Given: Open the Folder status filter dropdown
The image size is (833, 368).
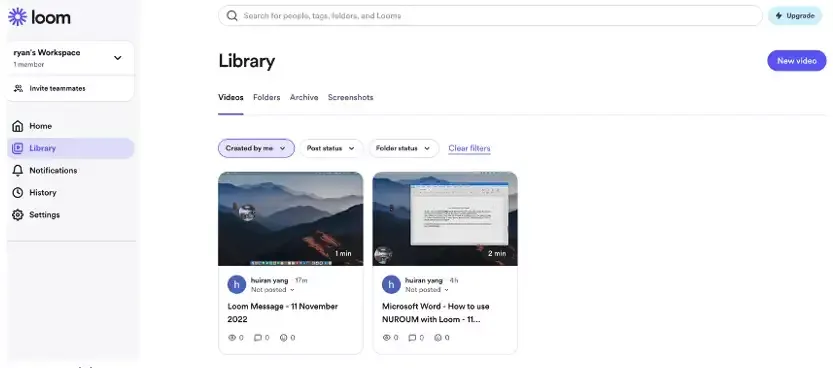Looking at the screenshot, I should (404, 148).
